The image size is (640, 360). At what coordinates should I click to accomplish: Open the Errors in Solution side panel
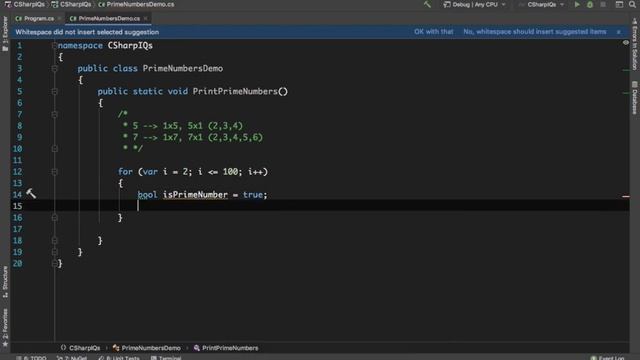point(635,44)
